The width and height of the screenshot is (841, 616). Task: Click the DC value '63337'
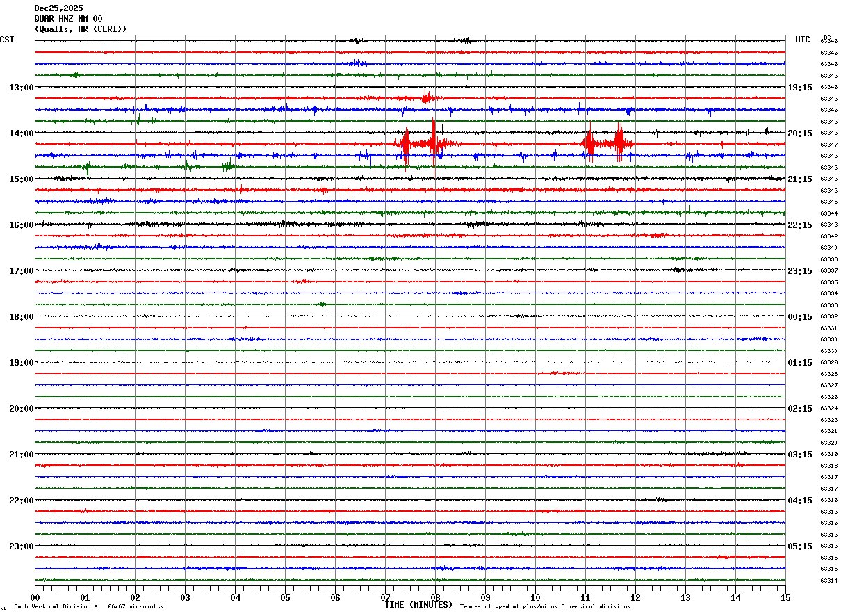point(828,270)
